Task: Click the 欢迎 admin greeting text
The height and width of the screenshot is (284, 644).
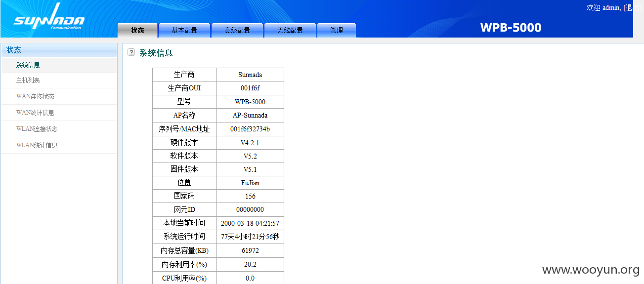Action: [x=603, y=8]
